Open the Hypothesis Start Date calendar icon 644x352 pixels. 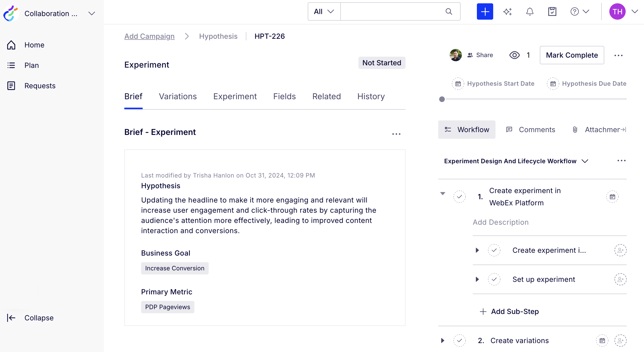tap(458, 84)
